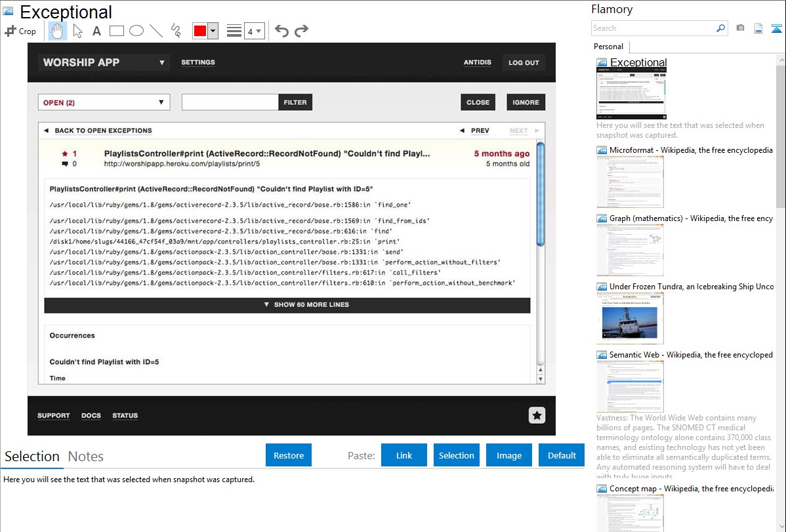Select the straight line tool
The width and height of the screenshot is (786, 532).
coord(156,31)
